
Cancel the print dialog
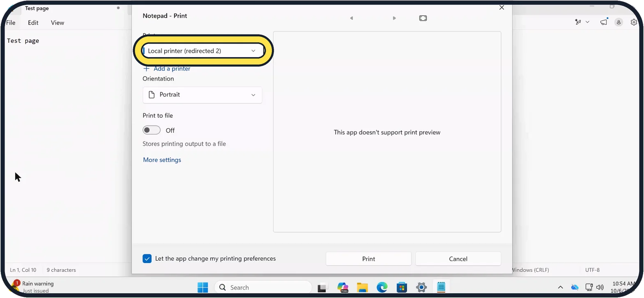coord(458,259)
